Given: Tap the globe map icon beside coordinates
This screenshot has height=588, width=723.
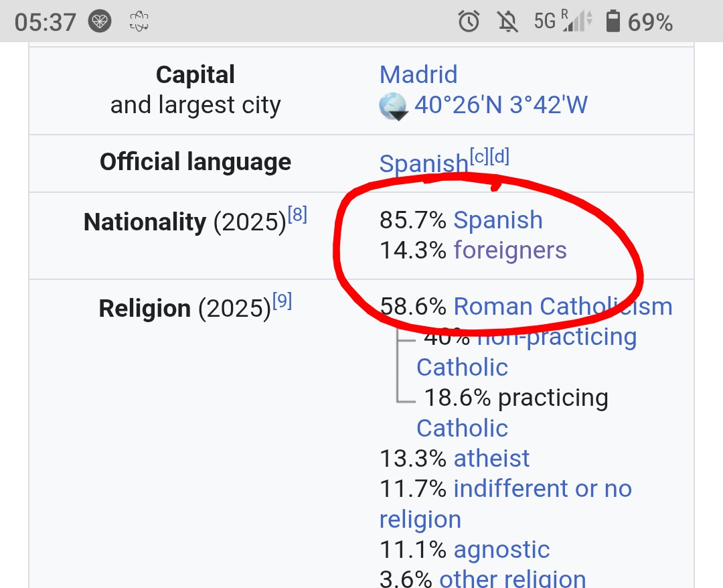Looking at the screenshot, I should (x=394, y=106).
